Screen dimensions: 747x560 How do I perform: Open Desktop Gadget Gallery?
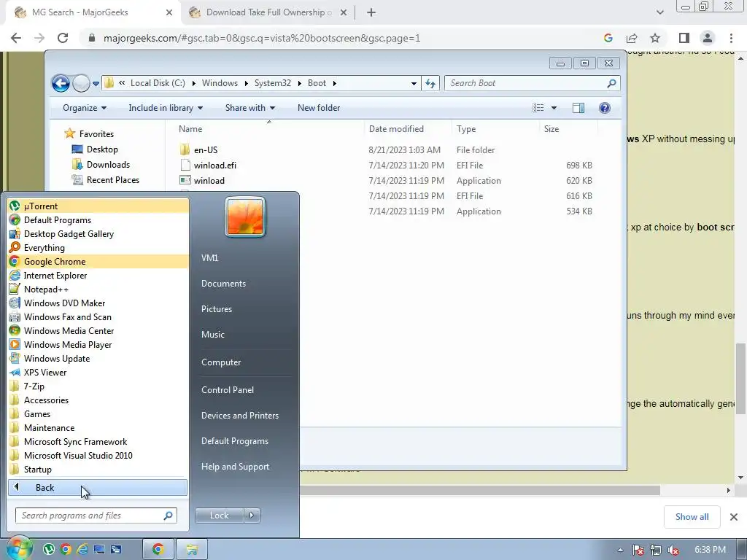pos(98,234)
